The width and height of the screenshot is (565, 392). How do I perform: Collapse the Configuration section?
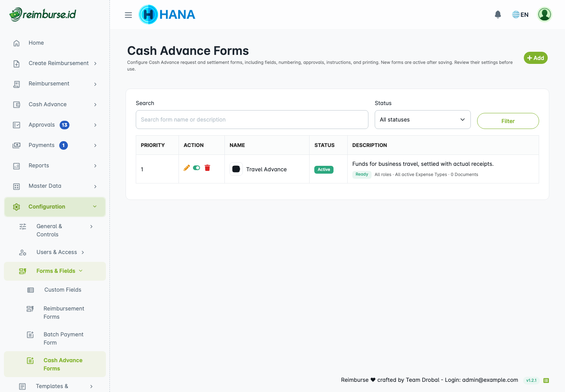pos(55,207)
